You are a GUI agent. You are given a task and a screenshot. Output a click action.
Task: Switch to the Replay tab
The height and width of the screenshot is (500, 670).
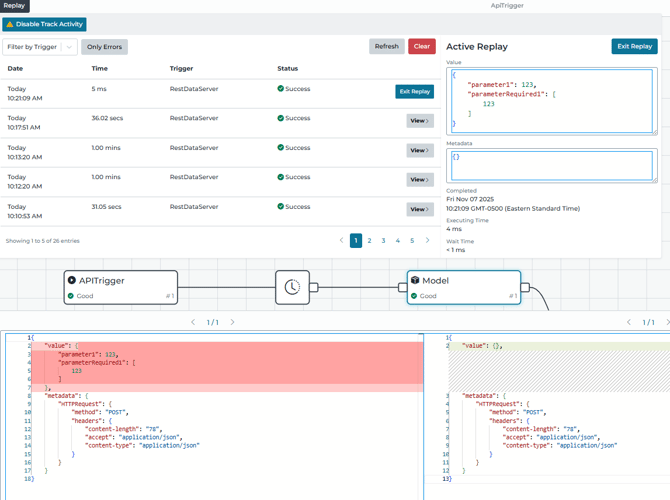click(14, 6)
